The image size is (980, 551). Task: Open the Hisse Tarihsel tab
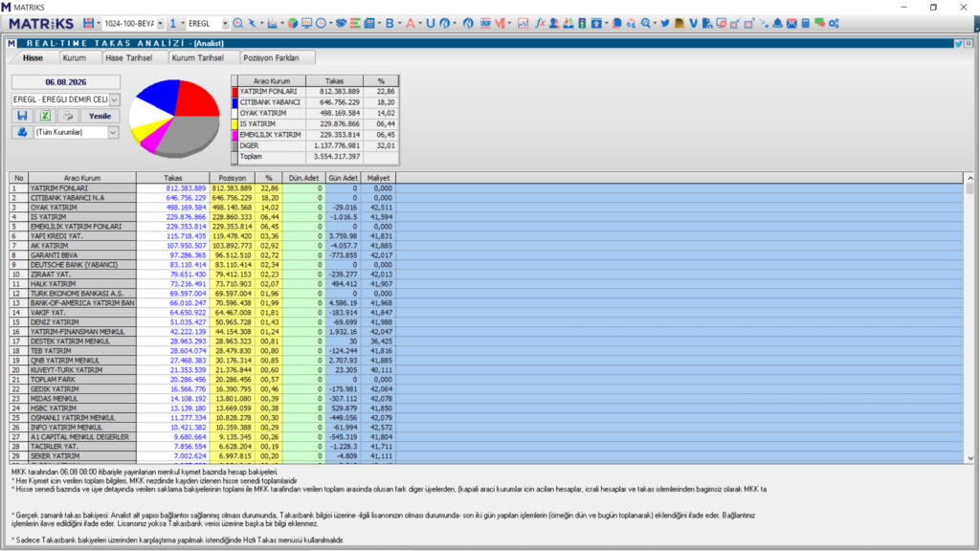pyautogui.click(x=129, y=57)
